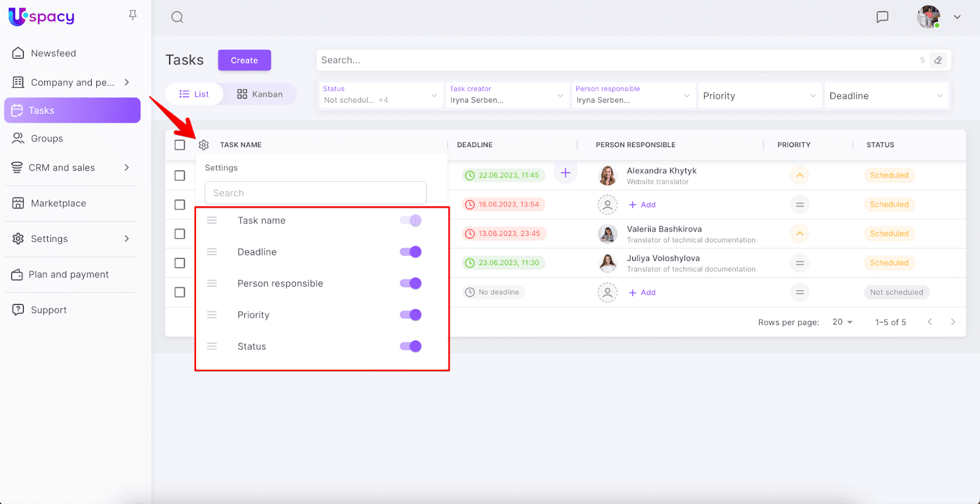
Task: Click the Settings panel search field
Action: [x=315, y=193]
